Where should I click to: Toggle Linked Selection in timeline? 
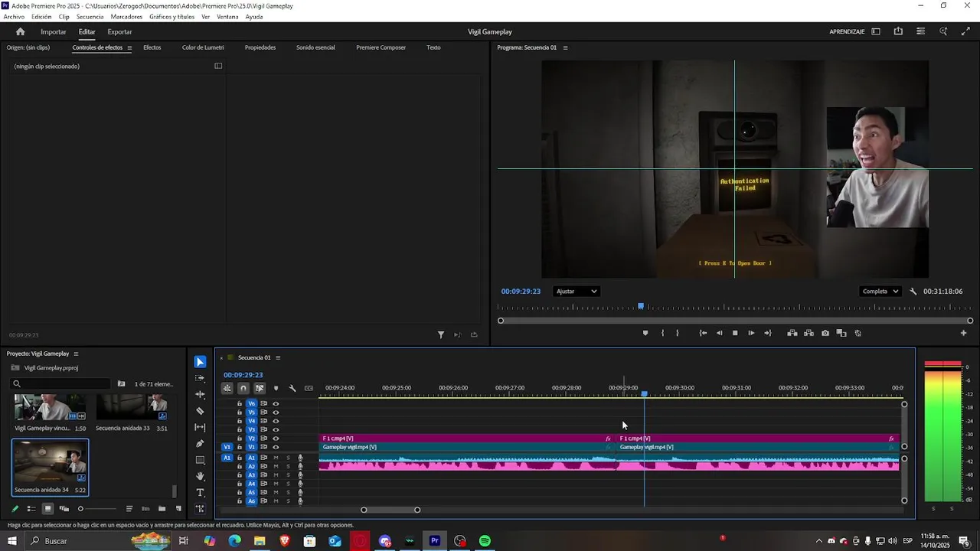click(x=260, y=388)
